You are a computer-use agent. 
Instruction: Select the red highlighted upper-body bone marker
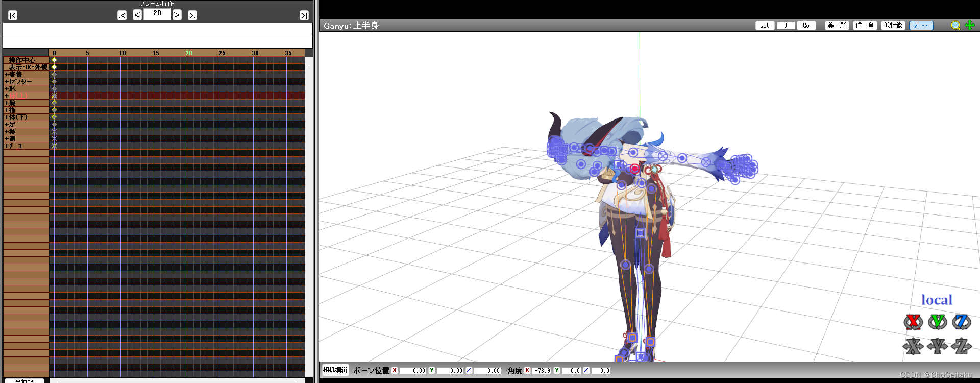point(634,169)
